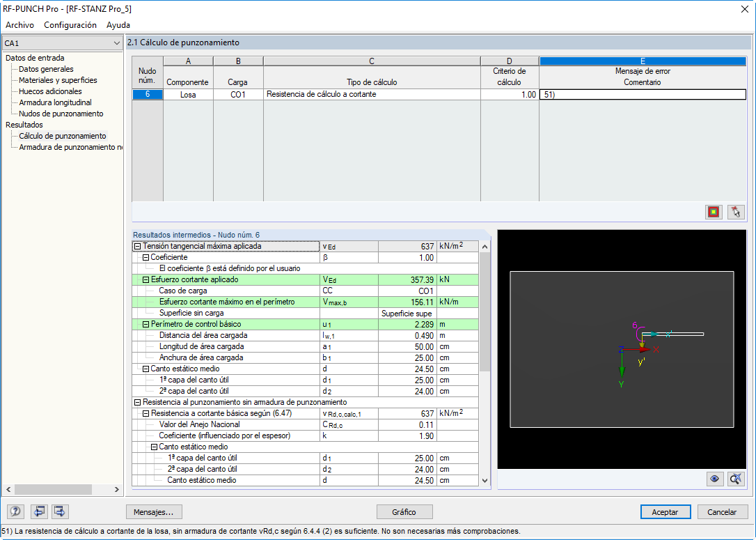Click the Losa component cell

coord(188,95)
